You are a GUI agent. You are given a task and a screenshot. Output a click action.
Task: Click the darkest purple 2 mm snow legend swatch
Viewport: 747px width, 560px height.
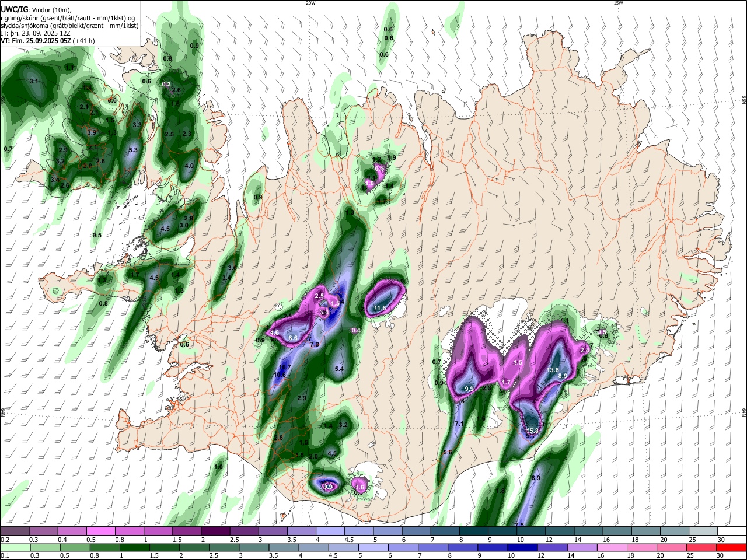(215, 531)
